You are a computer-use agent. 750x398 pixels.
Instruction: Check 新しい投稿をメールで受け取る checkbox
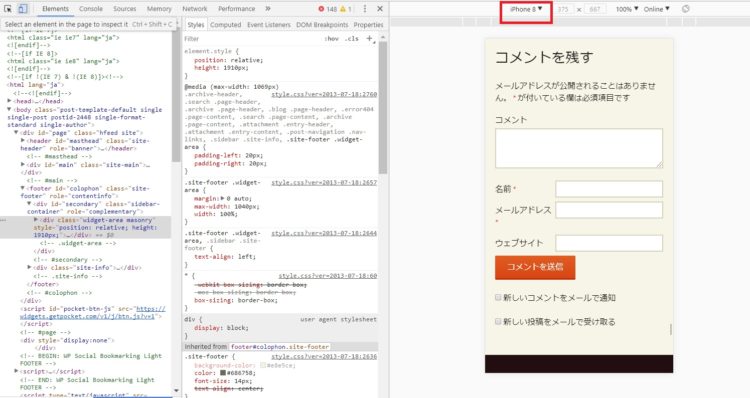498,321
